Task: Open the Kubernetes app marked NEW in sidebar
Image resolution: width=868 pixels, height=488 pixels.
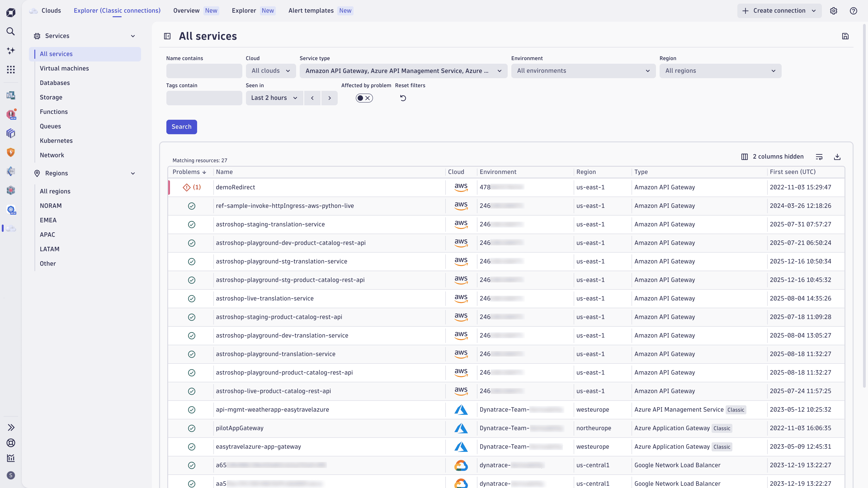Action: click(11, 210)
